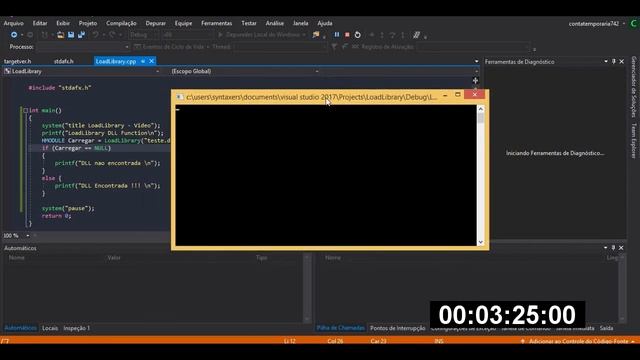This screenshot has width=640, height=360.
Task: Collapse the main() function outline
Action: coord(25,110)
